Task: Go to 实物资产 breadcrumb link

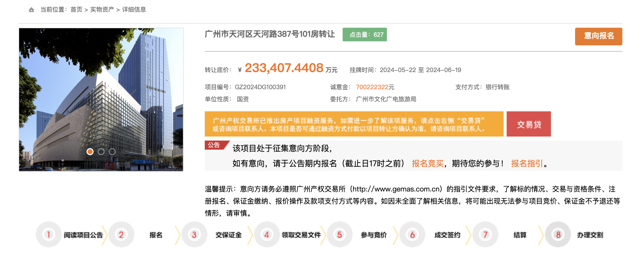Action: [102, 10]
